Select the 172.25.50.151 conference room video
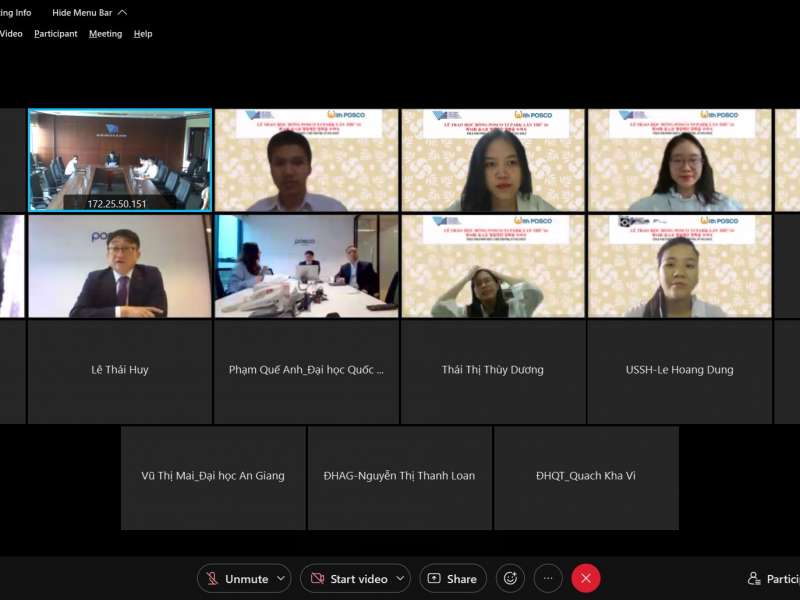This screenshot has height=600, width=800. [x=120, y=160]
